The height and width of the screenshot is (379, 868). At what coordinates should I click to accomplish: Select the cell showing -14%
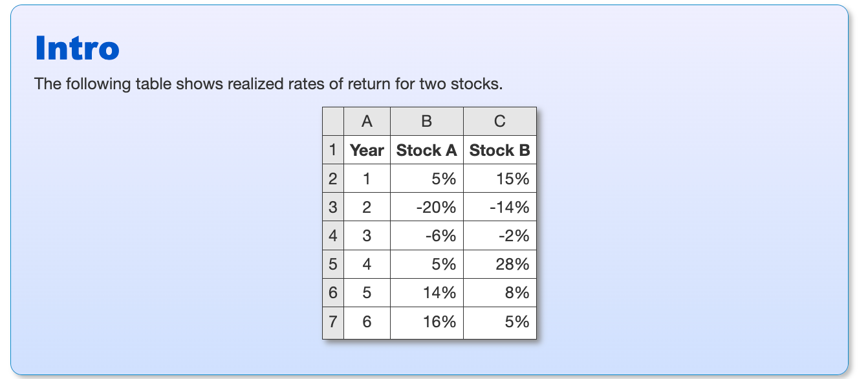click(500, 207)
